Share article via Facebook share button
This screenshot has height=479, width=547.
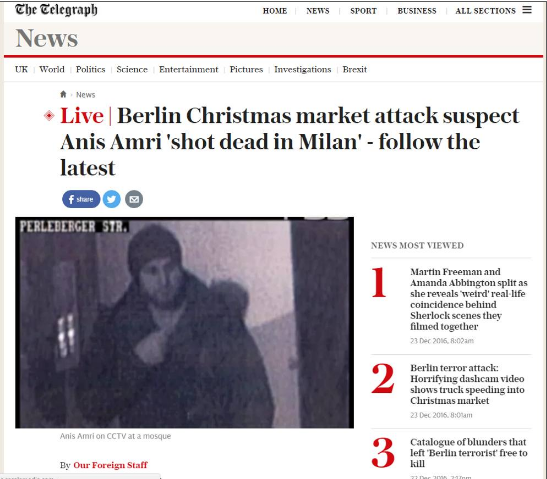click(x=81, y=199)
